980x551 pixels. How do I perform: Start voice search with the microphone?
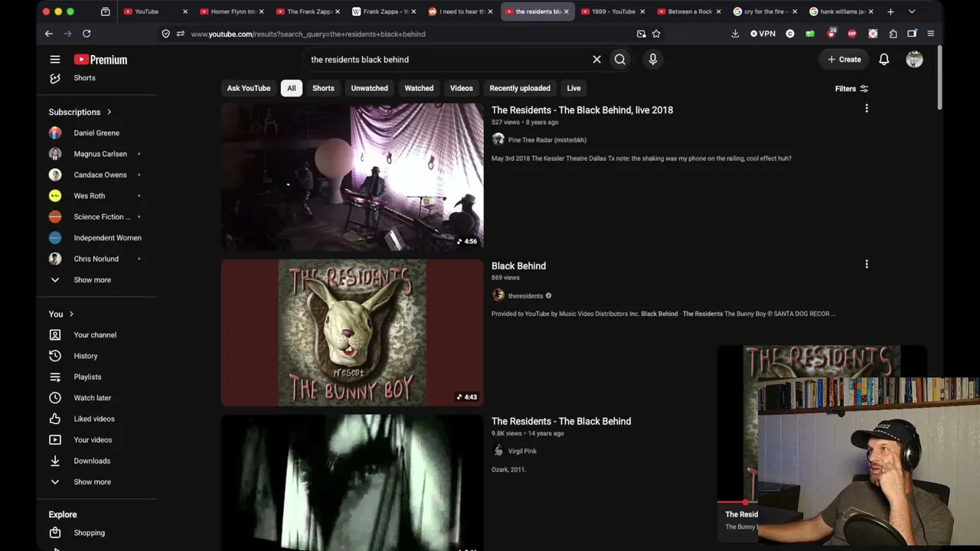point(653,60)
